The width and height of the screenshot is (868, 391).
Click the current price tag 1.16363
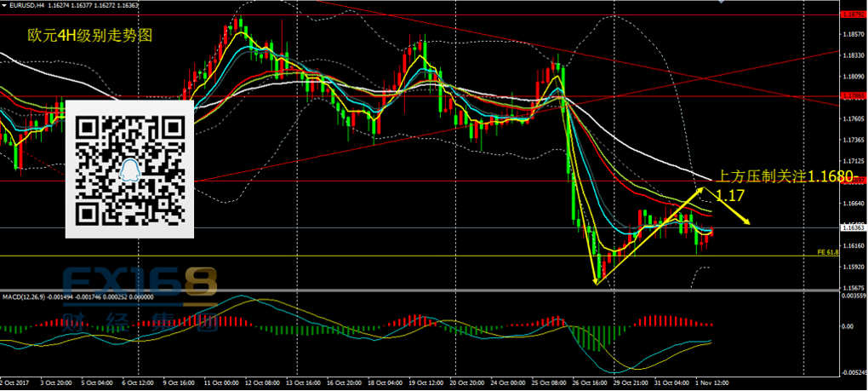[x=853, y=227]
